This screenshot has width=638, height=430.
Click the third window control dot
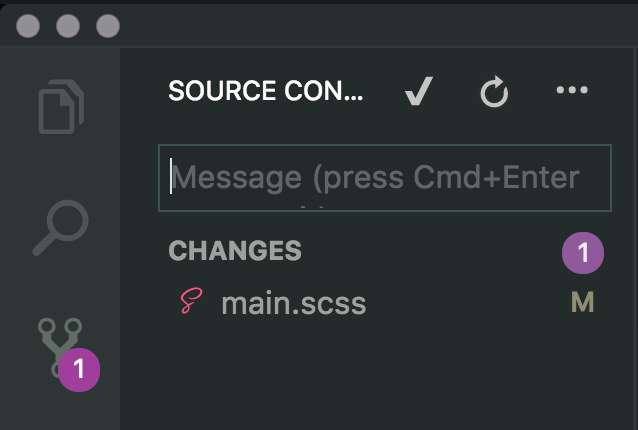point(108,26)
